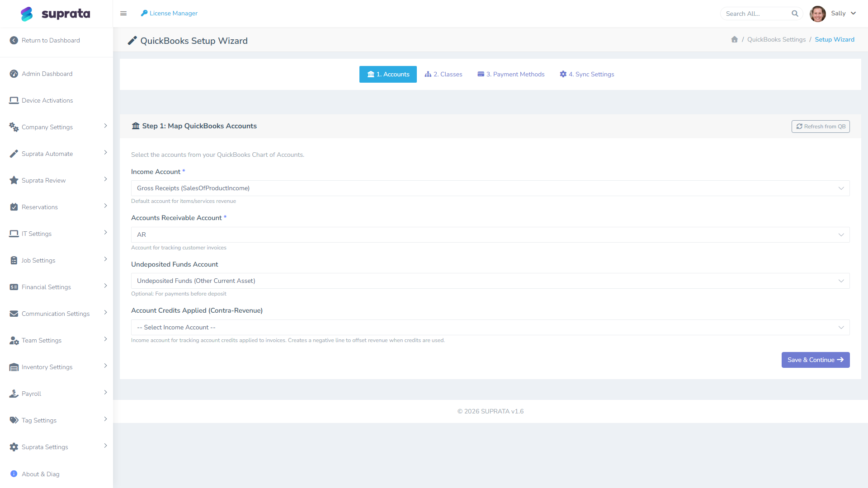This screenshot has width=868, height=488.
Task: Expand the Communication Settings chevron
Action: [x=105, y=312]
